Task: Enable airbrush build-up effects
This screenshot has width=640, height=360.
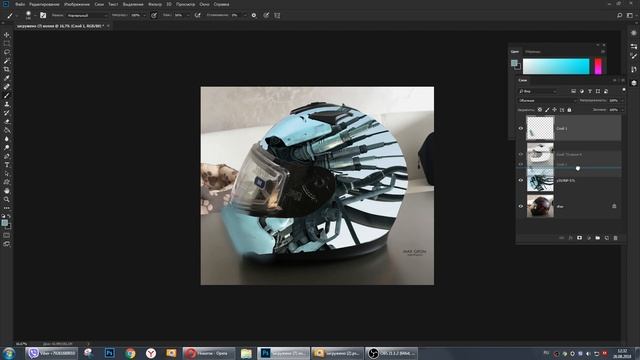Action: 198,16
